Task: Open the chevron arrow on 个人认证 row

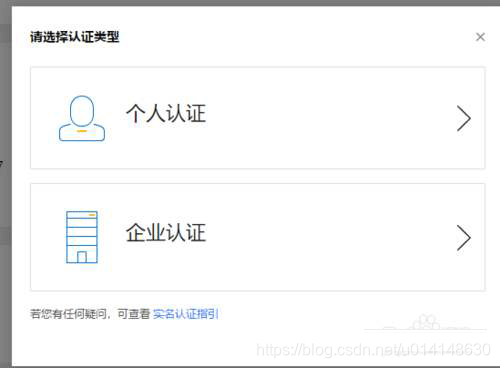Action: tap(464, 118)
